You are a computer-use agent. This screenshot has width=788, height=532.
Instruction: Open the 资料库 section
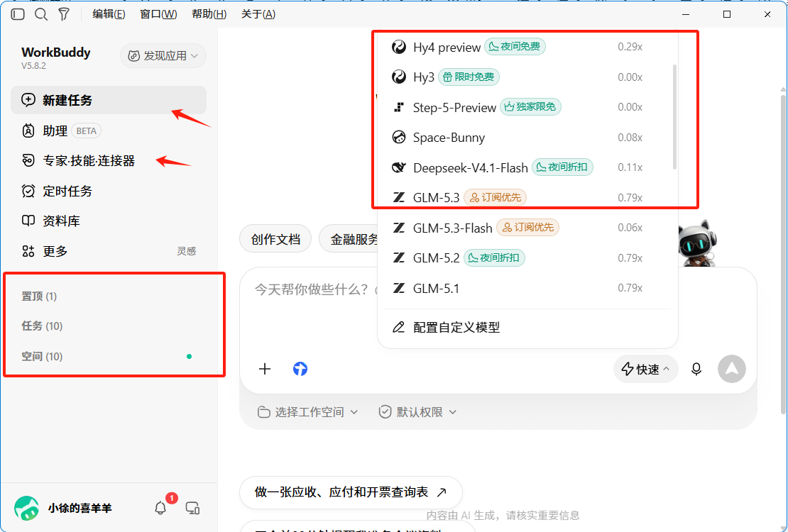pos(109,221)
